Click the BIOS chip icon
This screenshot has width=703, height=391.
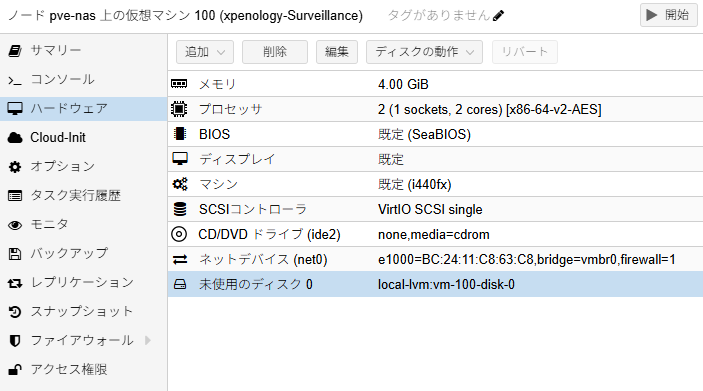coord(179,134)
